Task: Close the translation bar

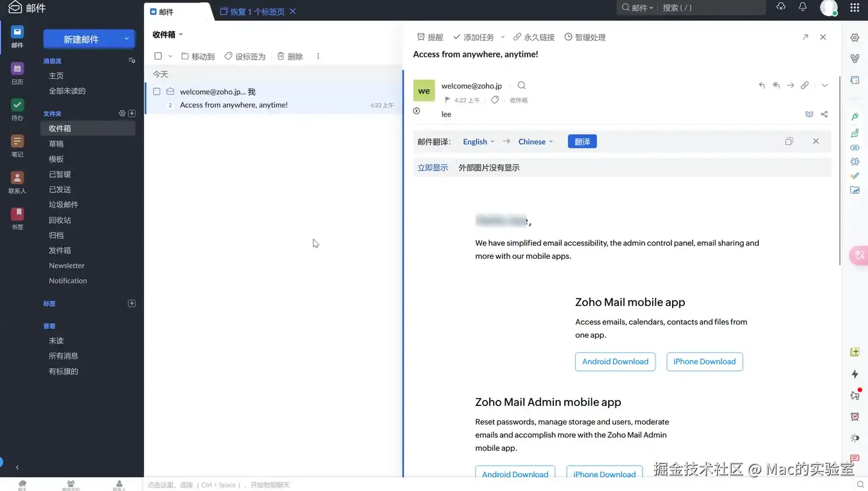Action: click(x=816, y=141)
